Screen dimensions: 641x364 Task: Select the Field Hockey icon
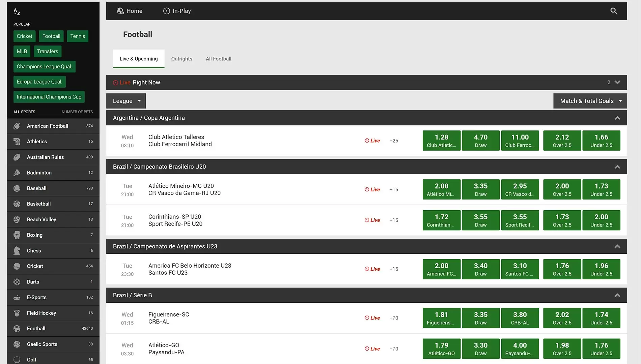17,313
